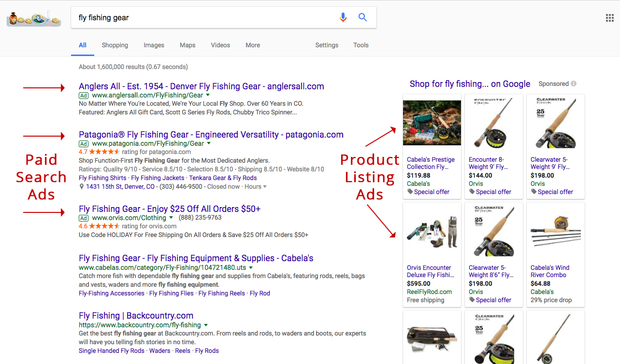This screenshot has height=364, width=620.
Task: Open the Cabela's Prestige Collection product image
Action: point(432,123)
